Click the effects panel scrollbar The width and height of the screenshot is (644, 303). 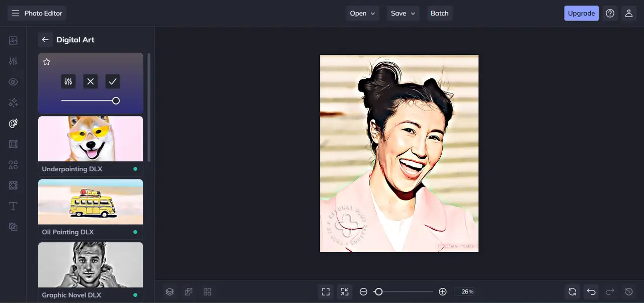[149, 107]
